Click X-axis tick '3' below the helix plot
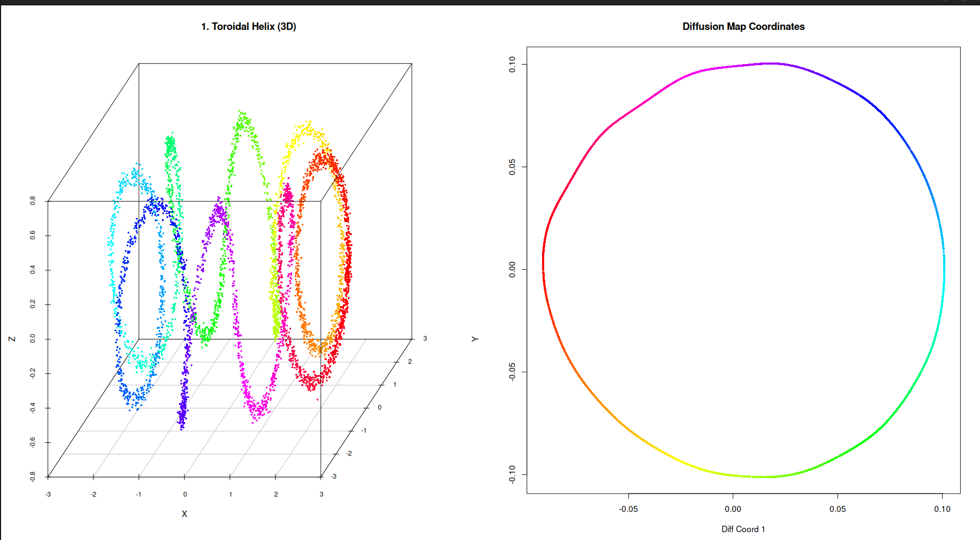The height and width of the screenshot is (540, 980). (x=322, y=495)
